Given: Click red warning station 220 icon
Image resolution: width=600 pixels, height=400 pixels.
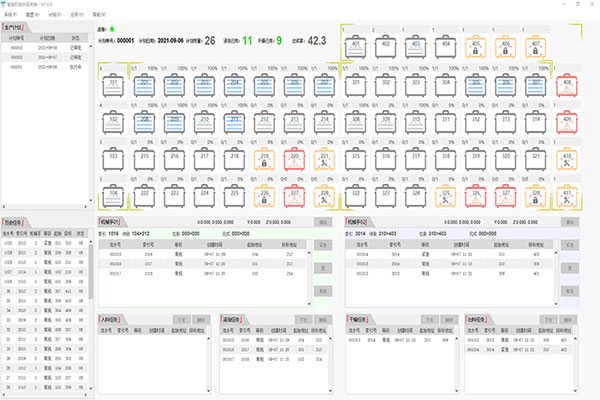Looking at the screenshot, I should [x=294, y=159].
